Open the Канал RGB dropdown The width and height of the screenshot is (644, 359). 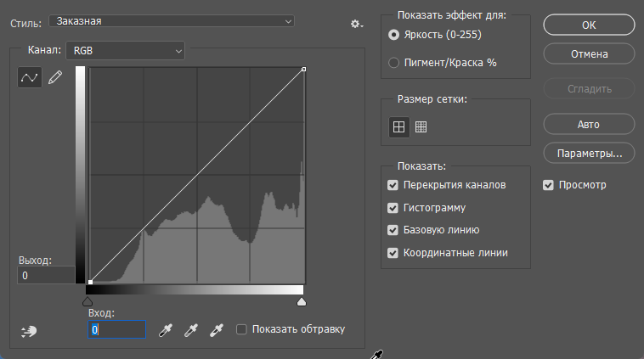[125, 51]
